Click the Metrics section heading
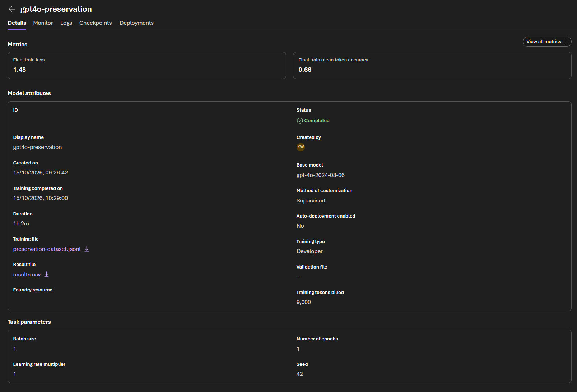The image size is (577, 392). (x=18, y=45)
